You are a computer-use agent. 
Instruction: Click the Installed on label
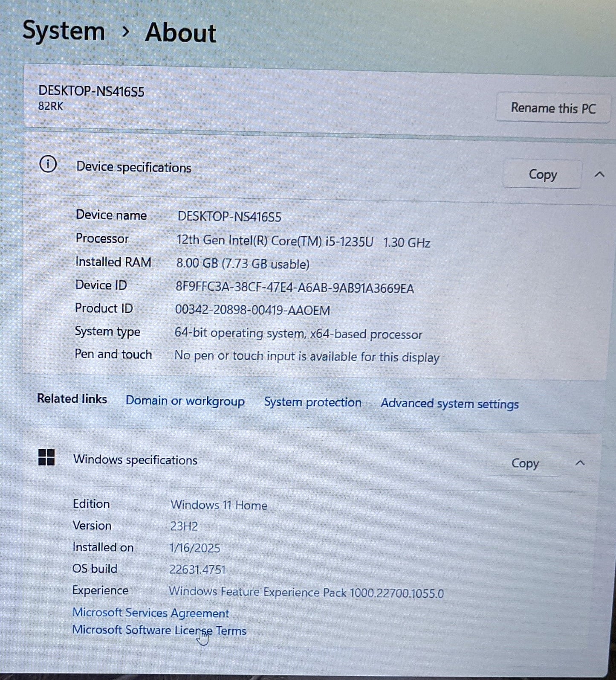[103, 547]
